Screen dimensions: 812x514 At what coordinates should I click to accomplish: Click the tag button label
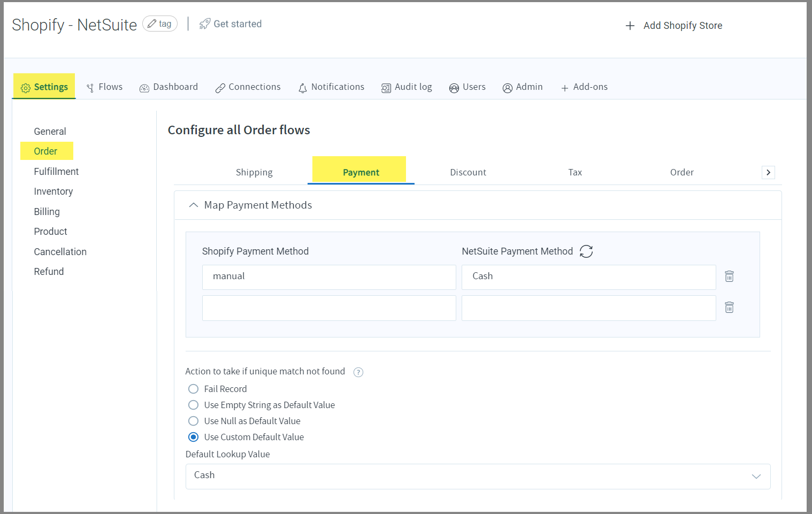tap(165, 24)
